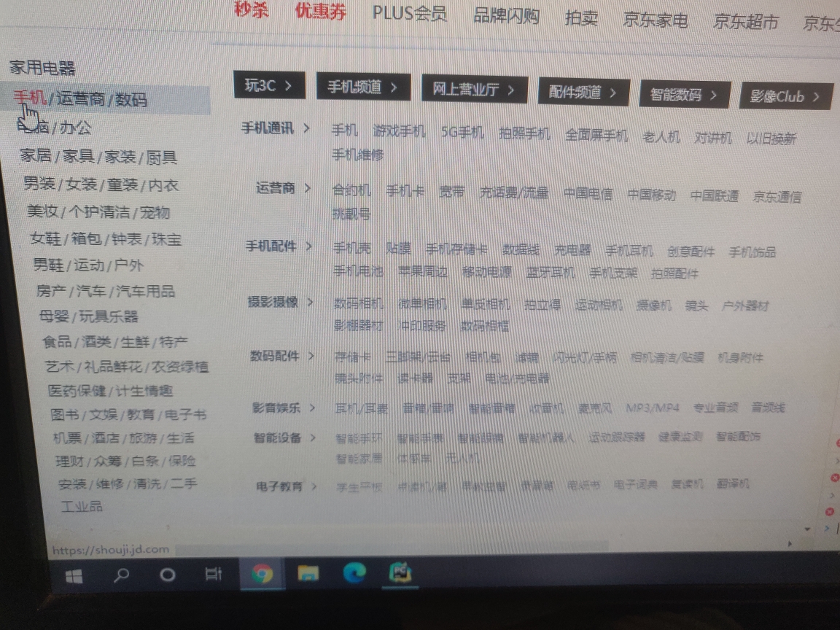Select 数码 in the highlighted sidebar row
The width and height of the screenshot is (840, 630).
pyautogui.click(x=131, y=100)
